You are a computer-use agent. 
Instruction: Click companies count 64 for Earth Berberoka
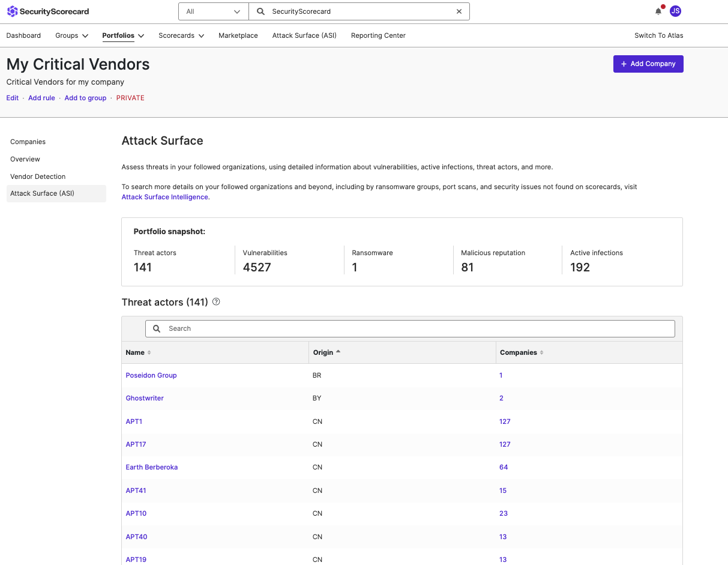pos(504,467)
